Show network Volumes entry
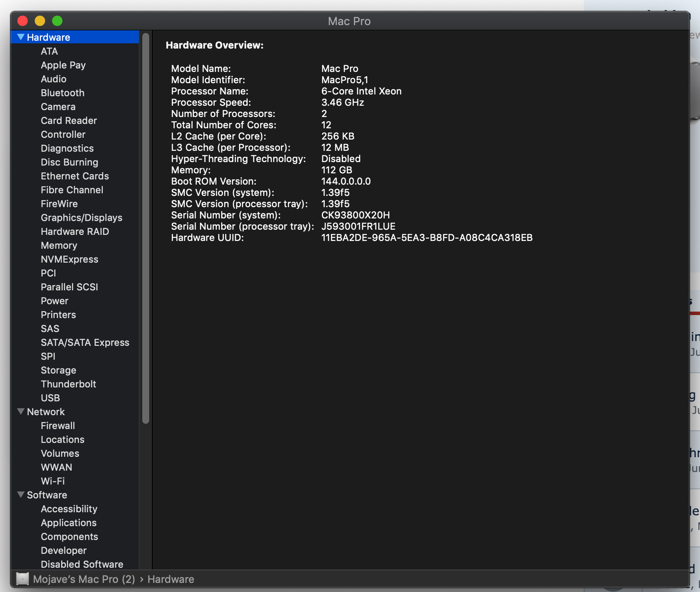This screenshot has height=592, width=700. [x=60, y=453]
